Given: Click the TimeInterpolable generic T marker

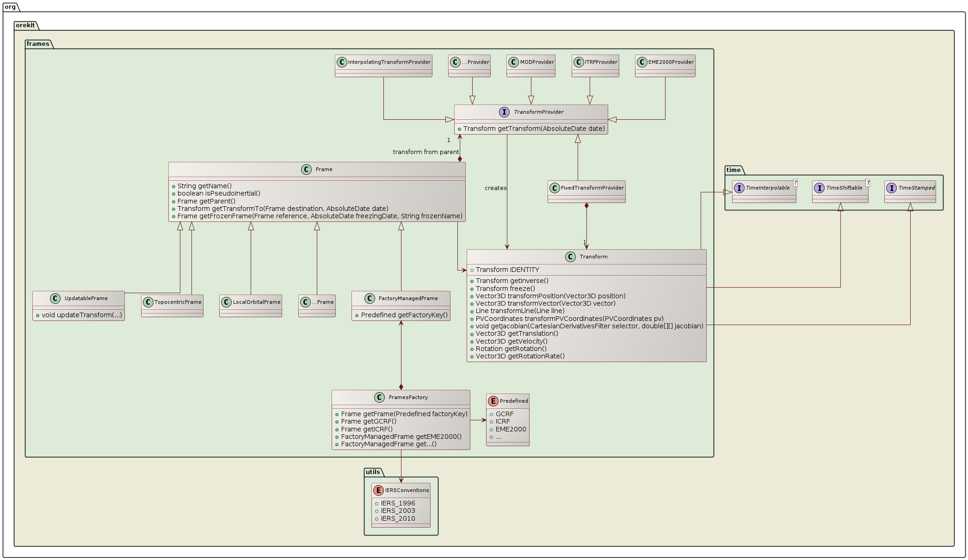Looking at the screenshot, I should (795, 183).
